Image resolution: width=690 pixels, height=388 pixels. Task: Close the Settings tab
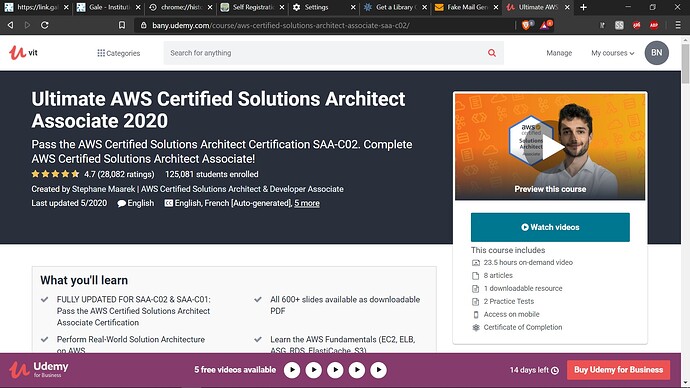[353, 7]
